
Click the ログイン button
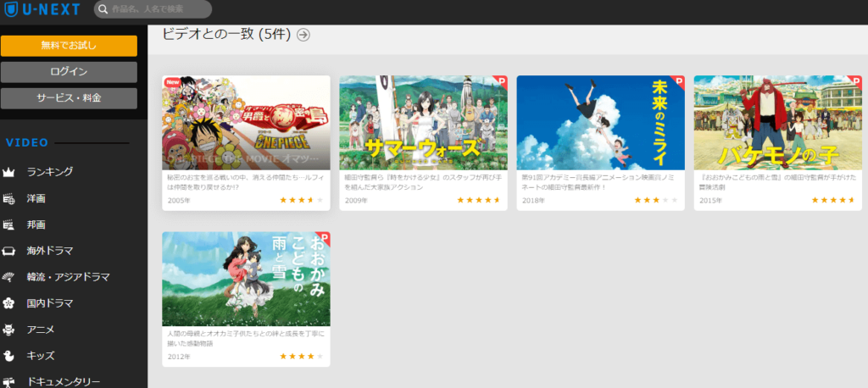coord(69,72)
